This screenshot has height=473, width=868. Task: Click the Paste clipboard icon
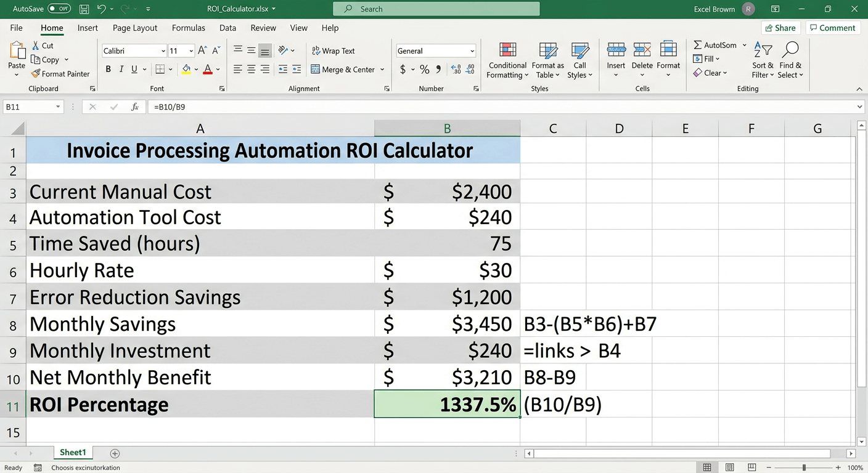click(x=17, y=52)
